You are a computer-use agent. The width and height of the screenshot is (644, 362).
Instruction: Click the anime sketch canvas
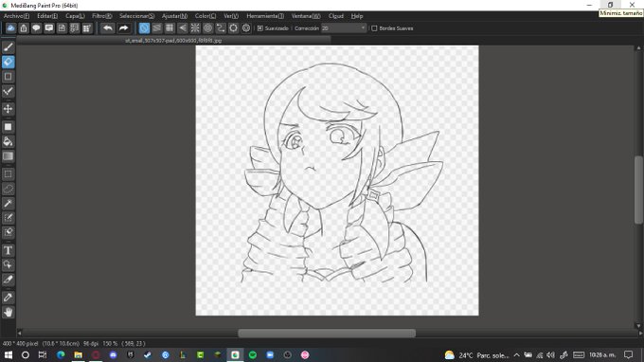click(x=337, y=180)
